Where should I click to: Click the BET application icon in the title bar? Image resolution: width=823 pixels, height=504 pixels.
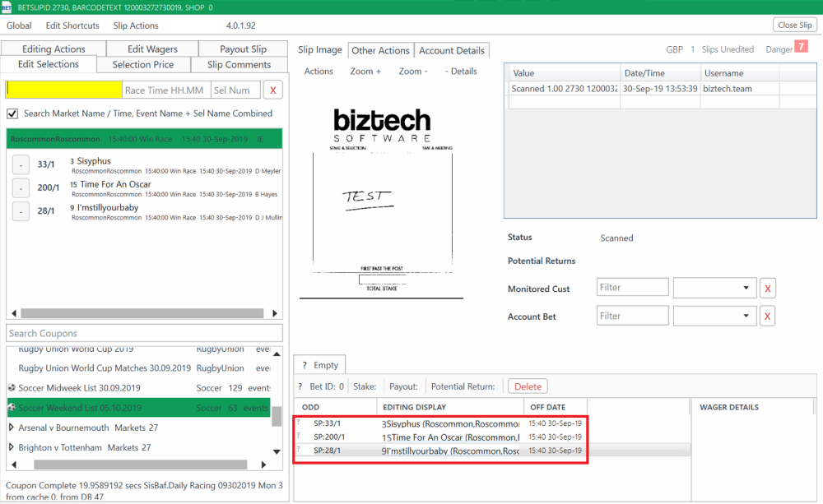click(x=8, y=7)
